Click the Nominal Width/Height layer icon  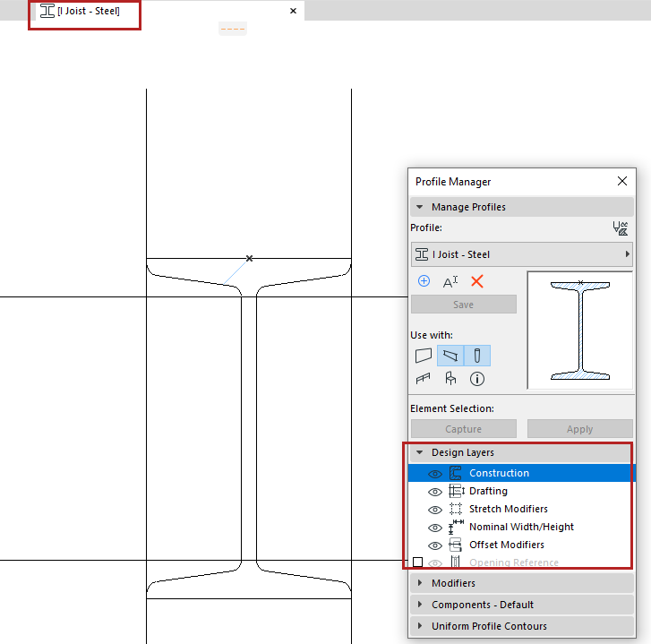[456, 527]
